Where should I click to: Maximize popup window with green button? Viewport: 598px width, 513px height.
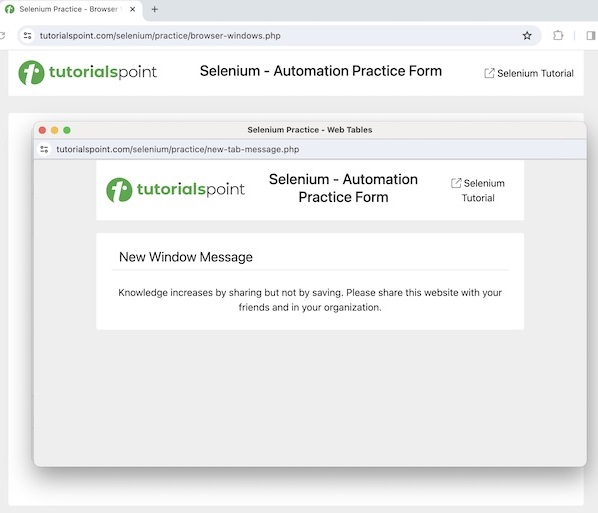pos(67,130)
